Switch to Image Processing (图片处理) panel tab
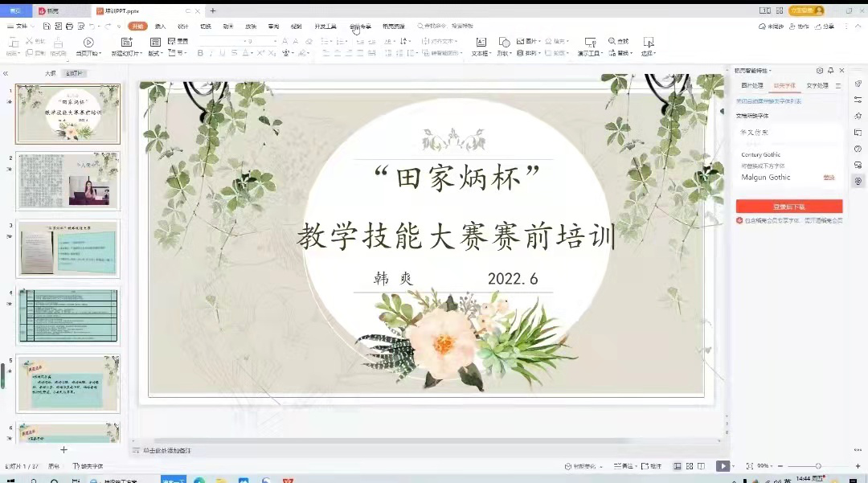 [x=751, y=85]
